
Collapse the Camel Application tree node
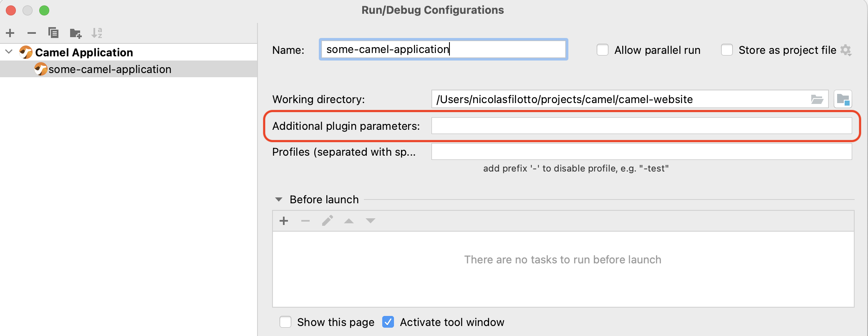click(x=9, y=52)
